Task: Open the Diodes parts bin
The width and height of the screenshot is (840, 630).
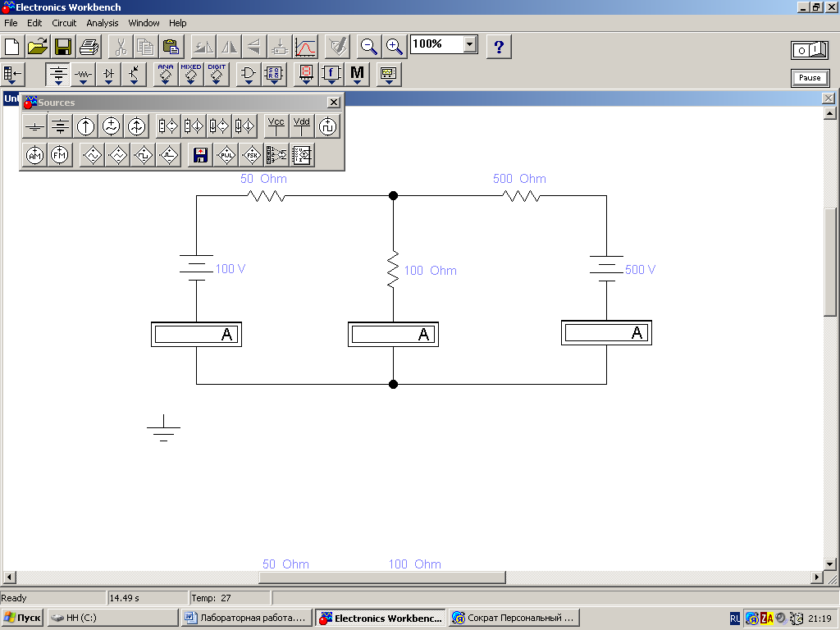Action: tap(109, 75)
